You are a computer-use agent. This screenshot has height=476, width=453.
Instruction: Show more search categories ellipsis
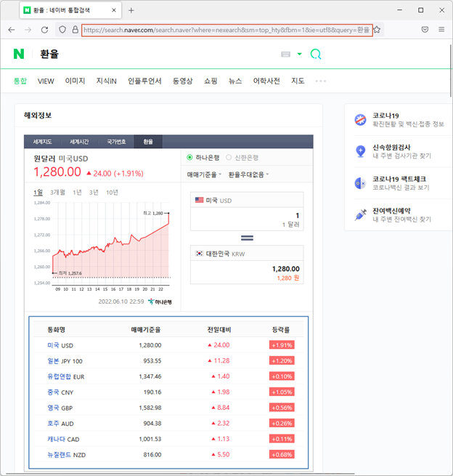point(320,81)
